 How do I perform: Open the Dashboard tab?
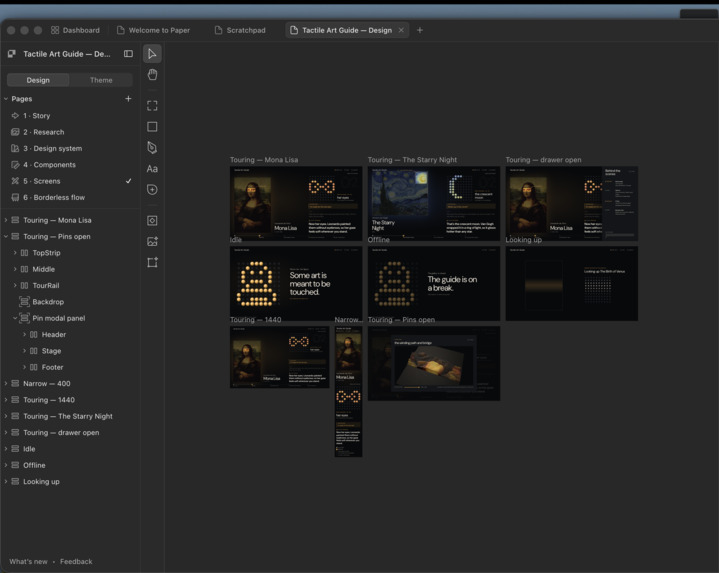pos(75,30)
